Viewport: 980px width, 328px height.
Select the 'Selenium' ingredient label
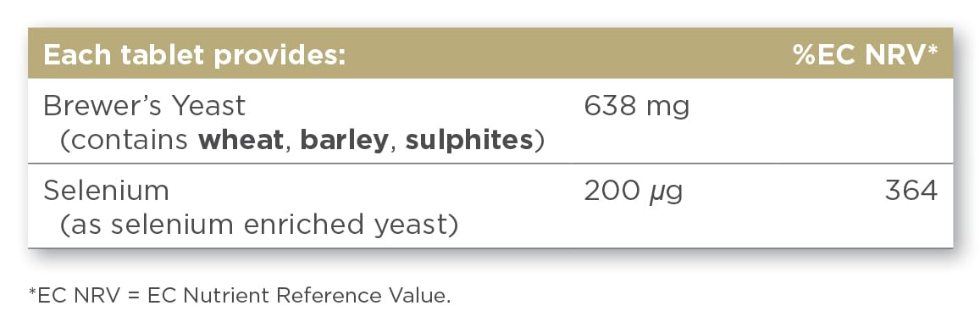click(106, 191)
